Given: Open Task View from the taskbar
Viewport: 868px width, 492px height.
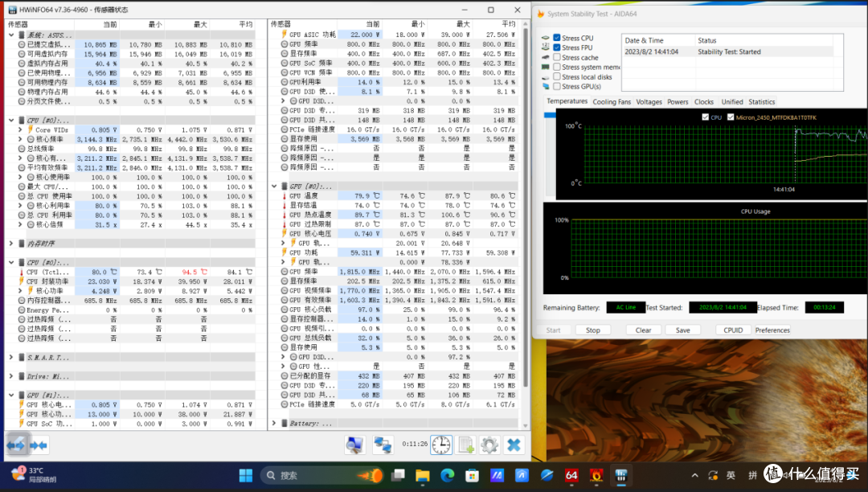Looking at the screenshot, I should coord(398,475).
